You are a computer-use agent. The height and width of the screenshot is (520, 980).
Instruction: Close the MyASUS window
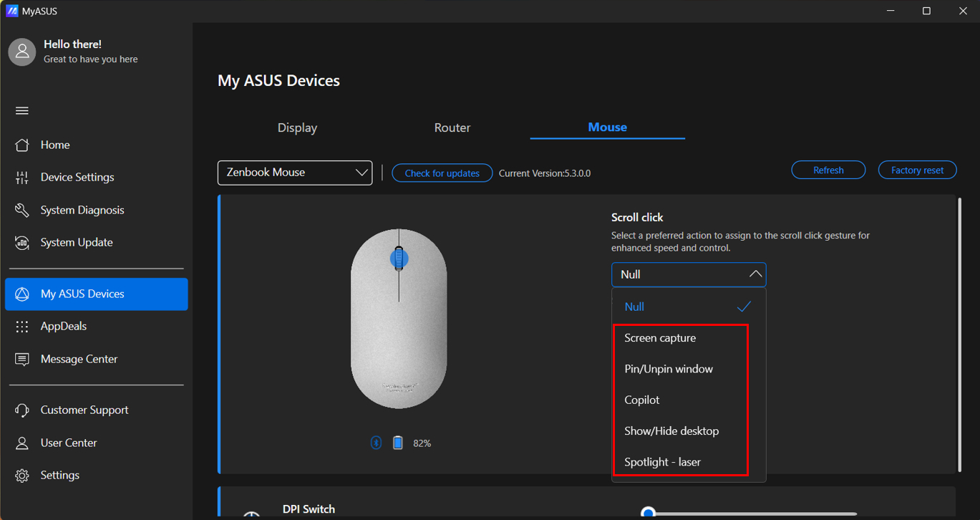click(x=963, y=11)
